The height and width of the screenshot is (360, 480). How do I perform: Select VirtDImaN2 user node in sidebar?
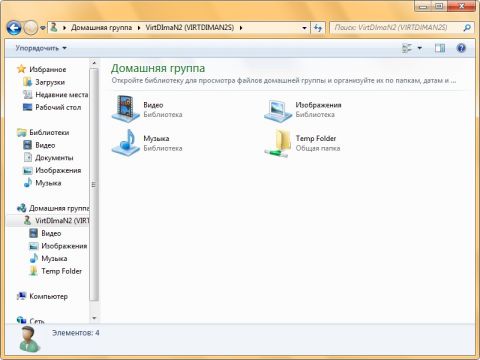pyautogui.click(x=62, y=221)
